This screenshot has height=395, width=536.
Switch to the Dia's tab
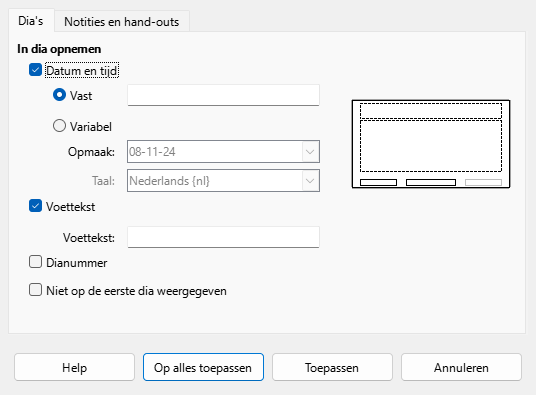(x=31, y=21)
